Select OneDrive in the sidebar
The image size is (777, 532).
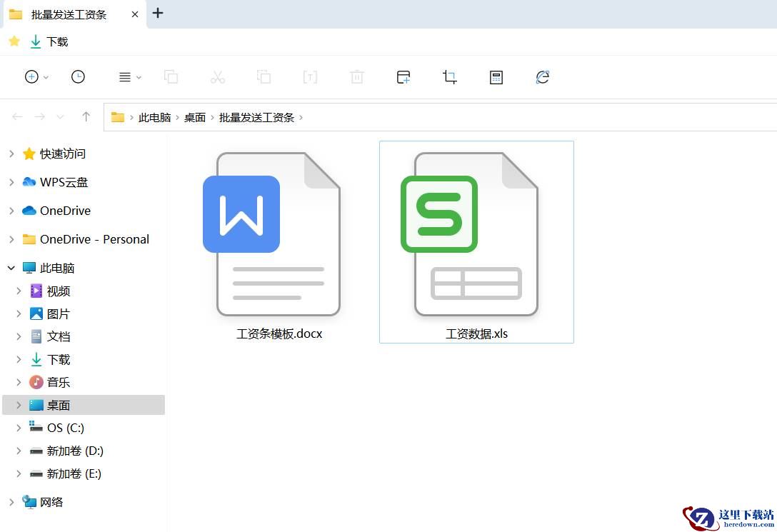(65, 211)
